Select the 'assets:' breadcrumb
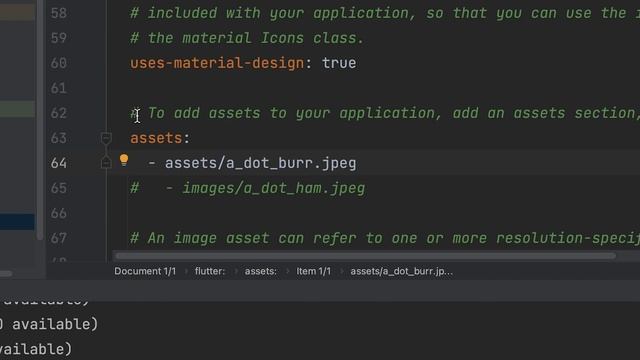Image resolution: width=640 pixels, height=360 pixels. tap(260, 271)
